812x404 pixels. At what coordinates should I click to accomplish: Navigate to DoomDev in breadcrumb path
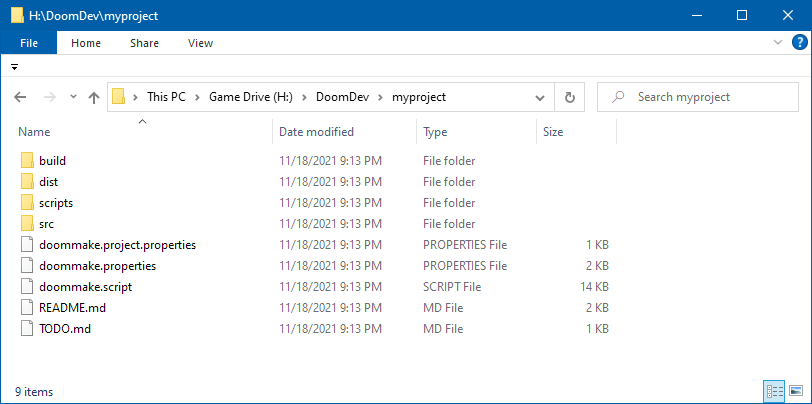pyautogui.click(x=342, y=97)
